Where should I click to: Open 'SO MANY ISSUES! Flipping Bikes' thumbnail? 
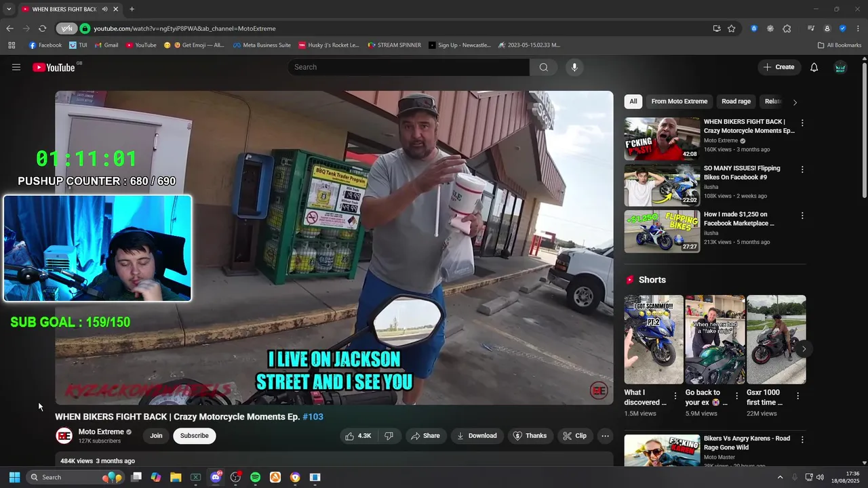pos(662,185)
